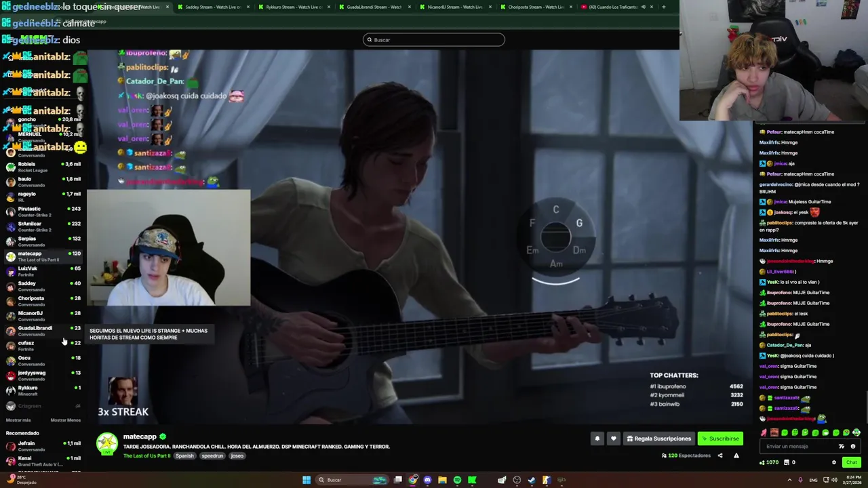
Task: Open baulo channel in the sidebar
Action: point(42,182)
